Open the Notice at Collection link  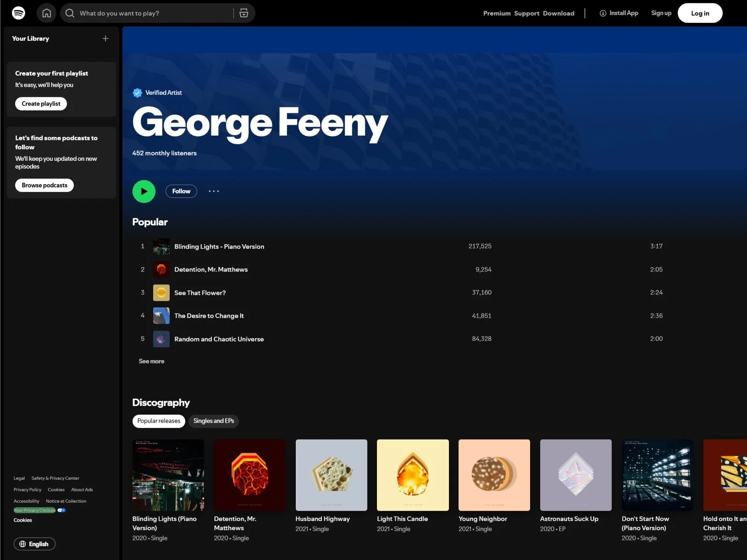[x=66, y=501]
